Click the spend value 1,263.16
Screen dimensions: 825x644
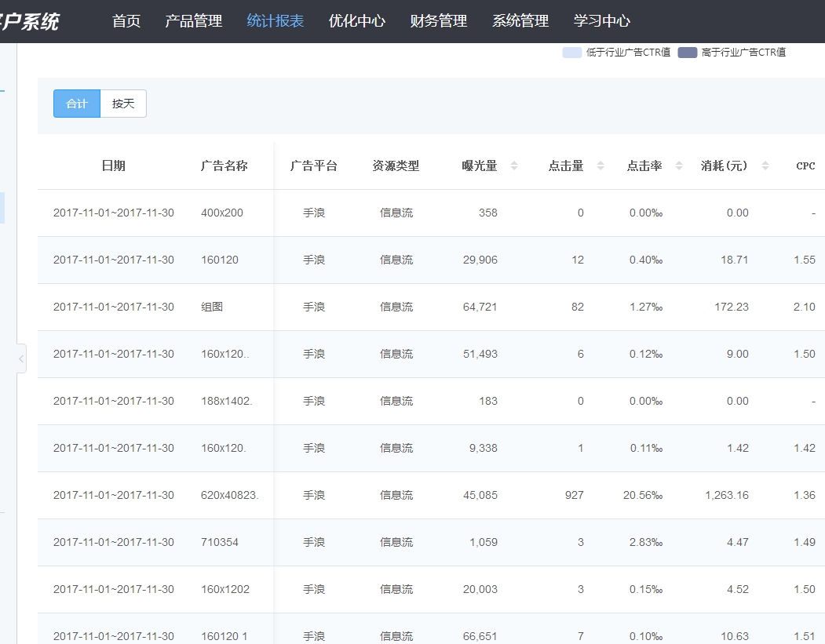point(727,495)
